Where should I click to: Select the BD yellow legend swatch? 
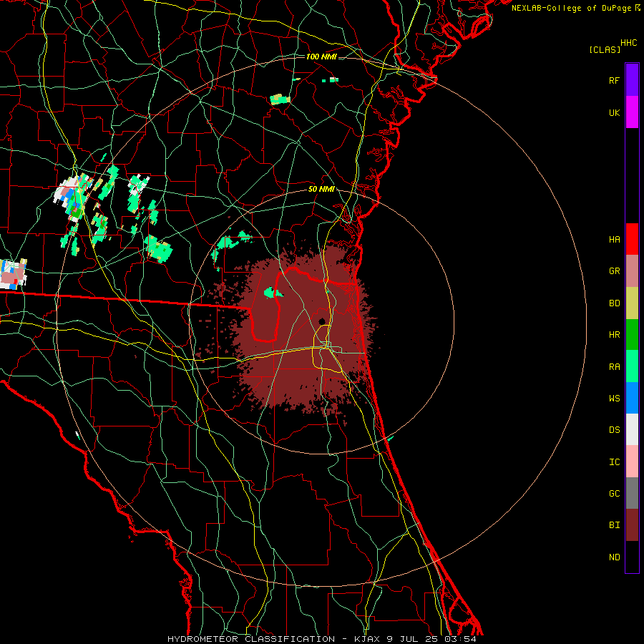pyautogui.click(x=632, y=303)
